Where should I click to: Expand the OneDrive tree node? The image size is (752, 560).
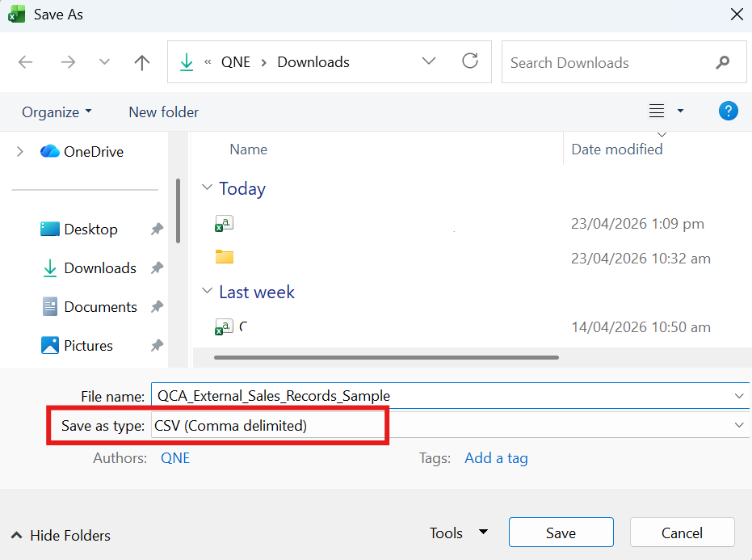pyautogui.click(x=20, y=151)
